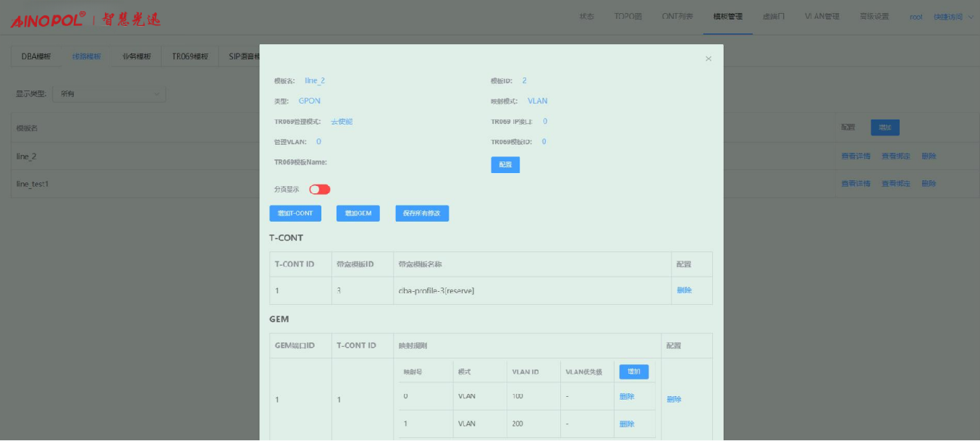
Task: Open the 显示类型 dropdown showing 所有
Action: click(x=109, y=94)
